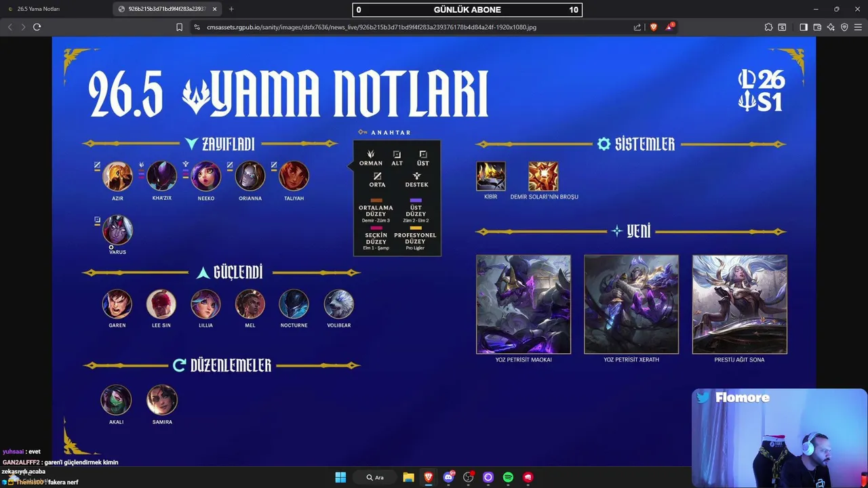Open the browser extensions puzzle icon
The width and height of the screenshot is (868, 488).
(x=768, y=27)
